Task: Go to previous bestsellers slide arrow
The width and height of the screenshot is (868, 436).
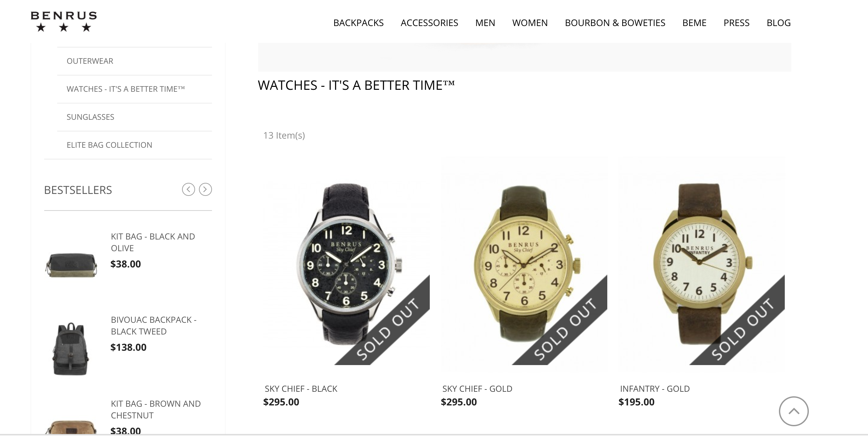Action: click(188, 189)
